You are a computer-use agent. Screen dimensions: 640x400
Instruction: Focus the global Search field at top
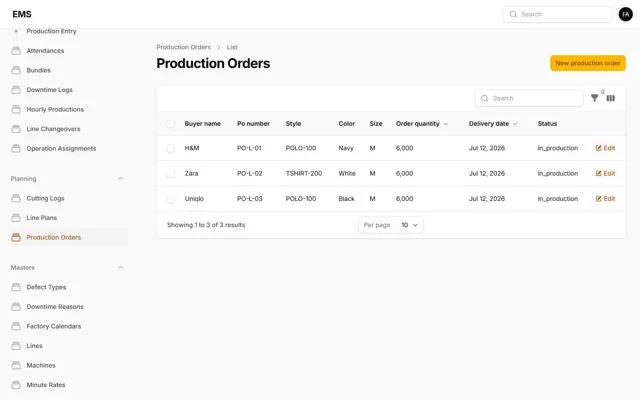[557, 14]
